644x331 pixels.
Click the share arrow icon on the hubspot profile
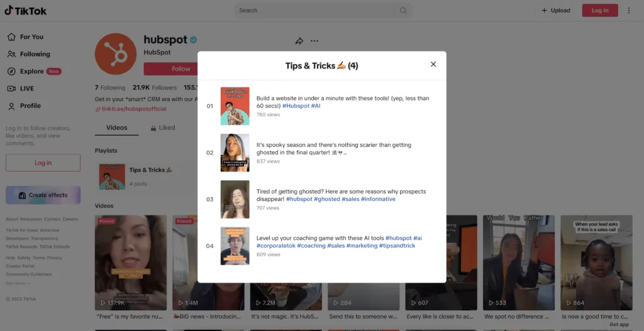tap(299, 41)
